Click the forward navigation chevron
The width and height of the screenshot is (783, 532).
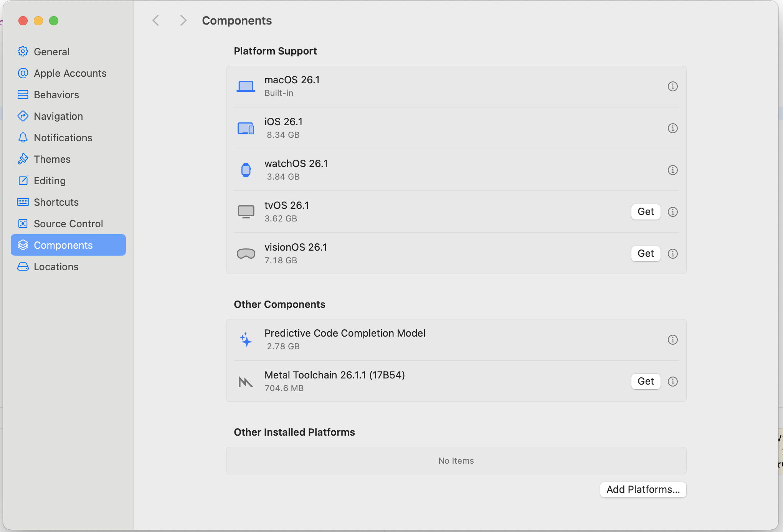pyautogui.click(x=183, y=20)
